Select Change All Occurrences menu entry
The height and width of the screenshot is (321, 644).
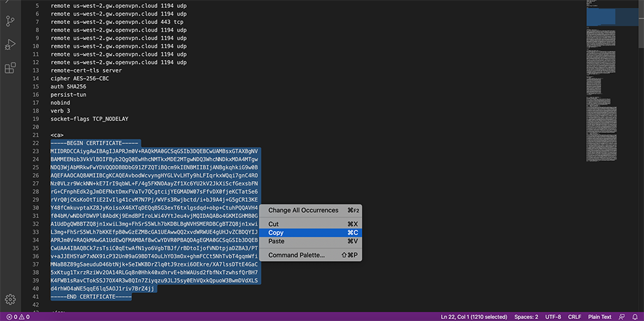303,210
